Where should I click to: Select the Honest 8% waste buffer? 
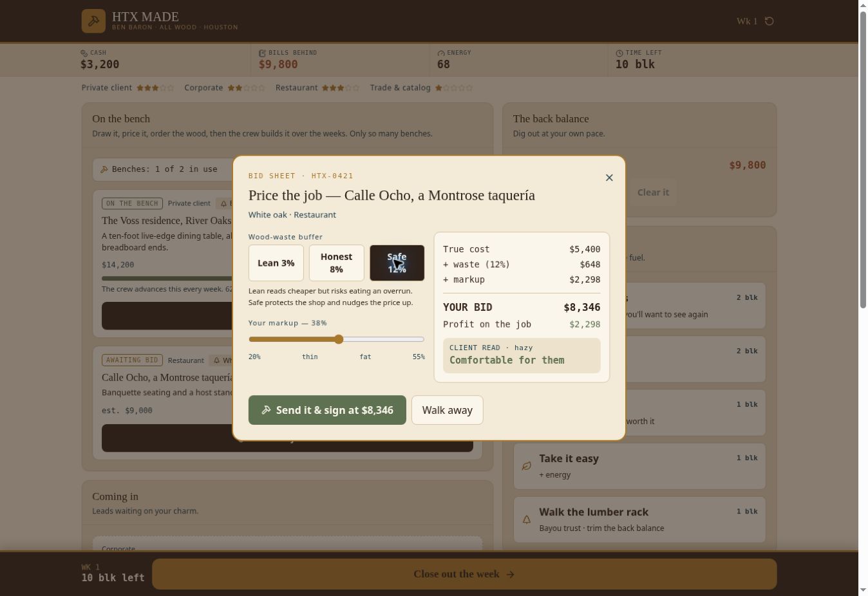[x=337, y=263]
